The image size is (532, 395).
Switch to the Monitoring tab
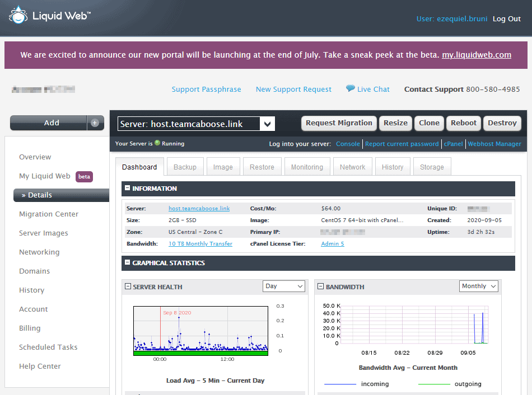tap(307, 167)
